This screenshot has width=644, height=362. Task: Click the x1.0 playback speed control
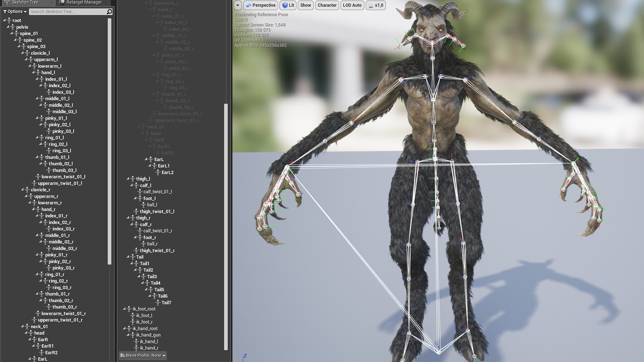pyautogui.click(x=376, y=5)
